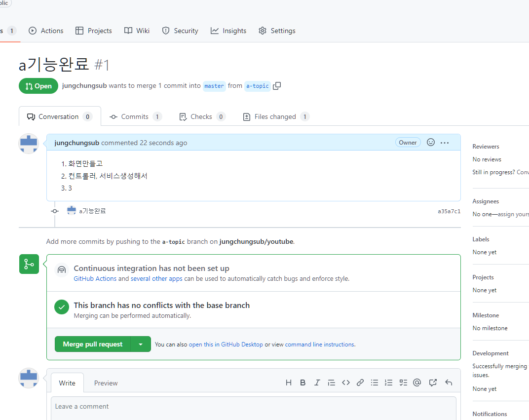This screenshot has height=420, width=529.
Task: Open the comment options ellipsis menu
Action: 445,143
